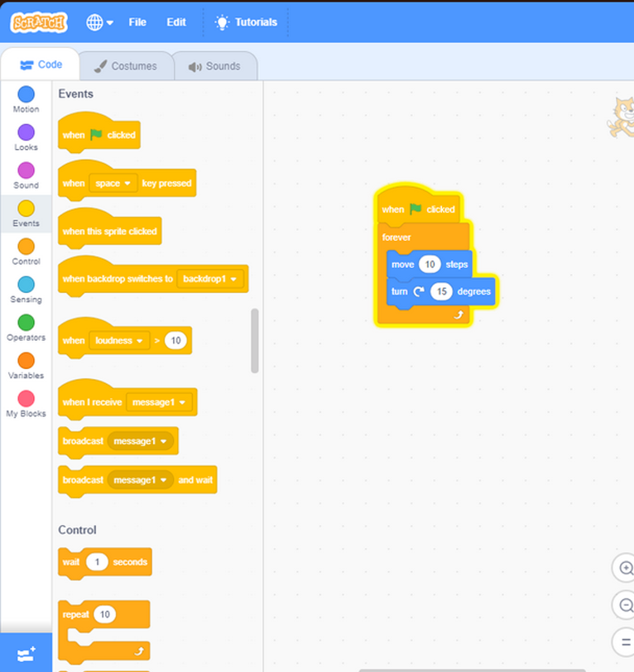Open the Edit menu
Screen dimensions: 634x672
coord(176,22)
